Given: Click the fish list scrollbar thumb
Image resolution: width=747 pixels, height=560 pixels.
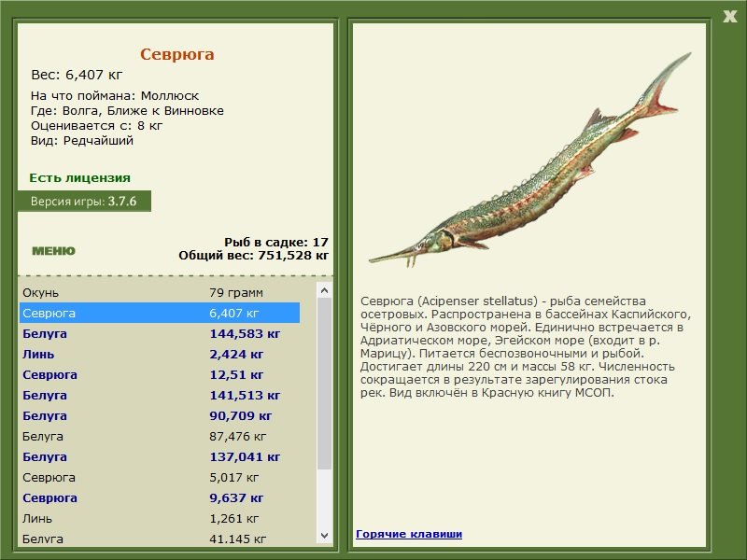Looking at the screenshot, I should pyautogui.click(x=324, y=384).
